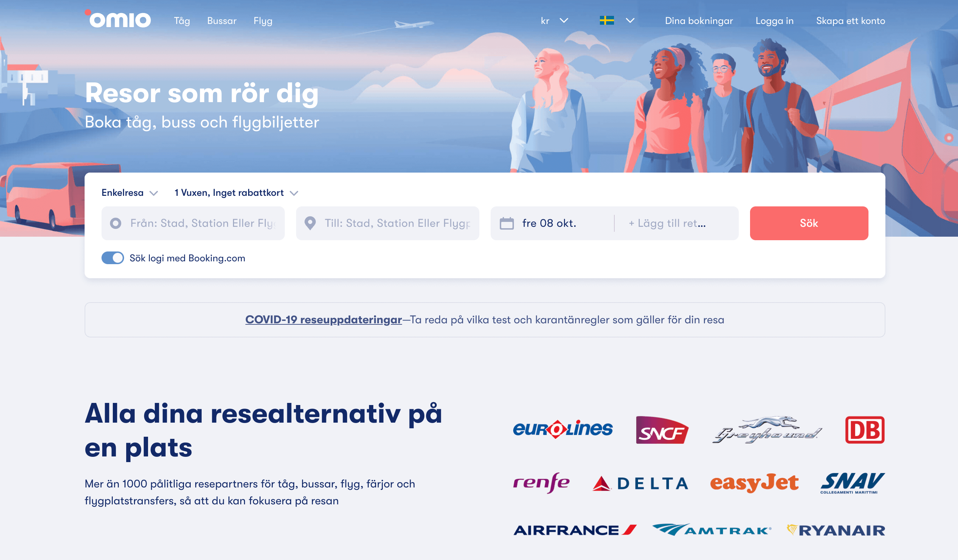Click the DB Deutsche Bahn logo
The image size is (958, 560).
pos(865,430)
